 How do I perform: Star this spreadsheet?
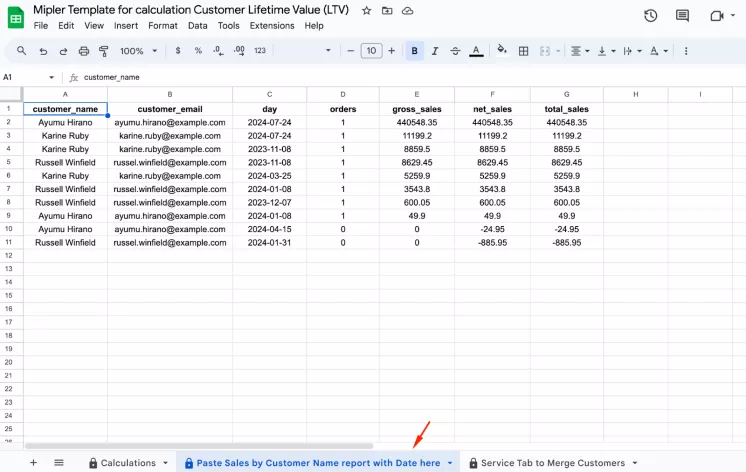[366, 10]
